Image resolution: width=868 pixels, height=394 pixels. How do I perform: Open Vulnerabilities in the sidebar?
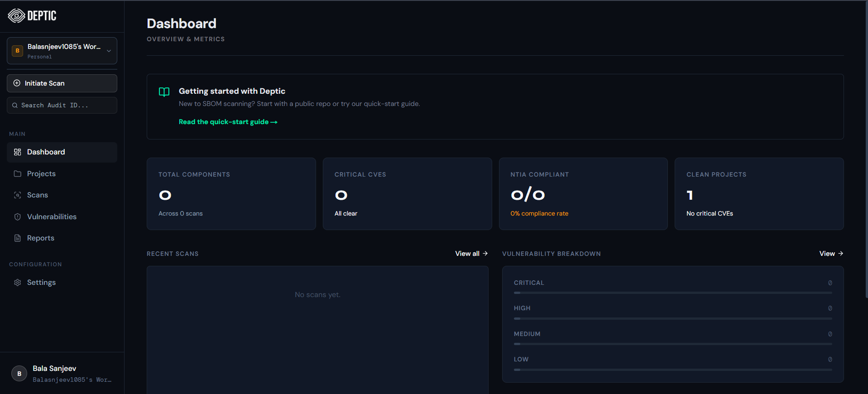(x=62, y=217)
